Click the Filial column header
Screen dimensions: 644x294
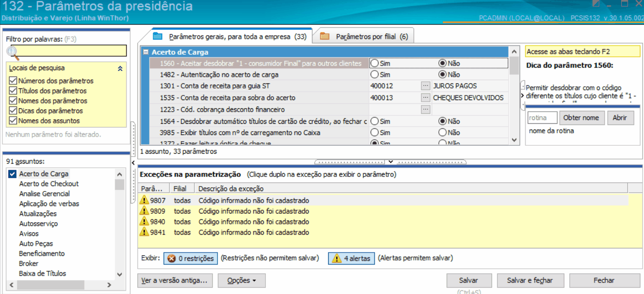(x=182, y=189)
